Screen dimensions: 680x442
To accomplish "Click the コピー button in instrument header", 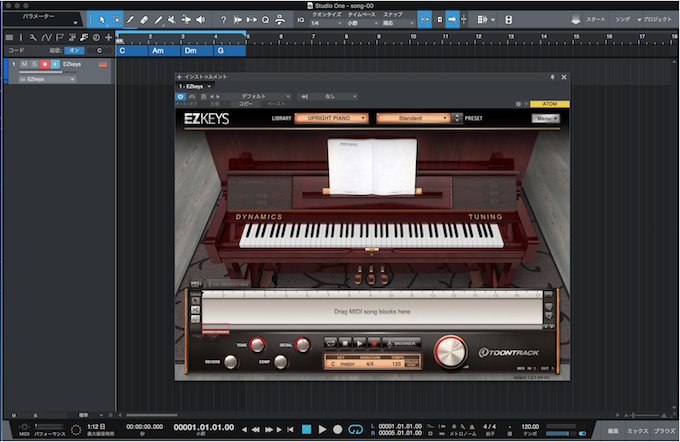I will [245, 104].
